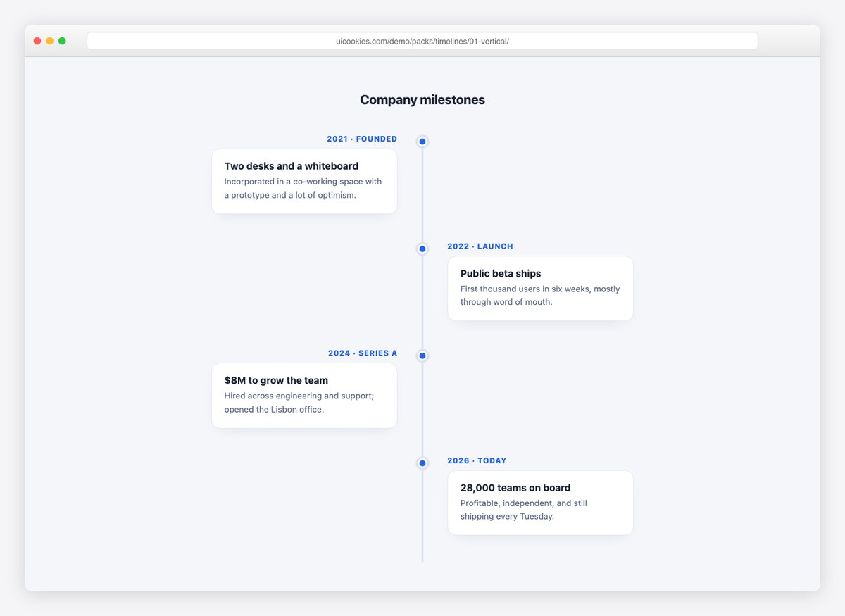845x616 pixels.
Task: Maximize the window with green button
Action: pos(62,41)
